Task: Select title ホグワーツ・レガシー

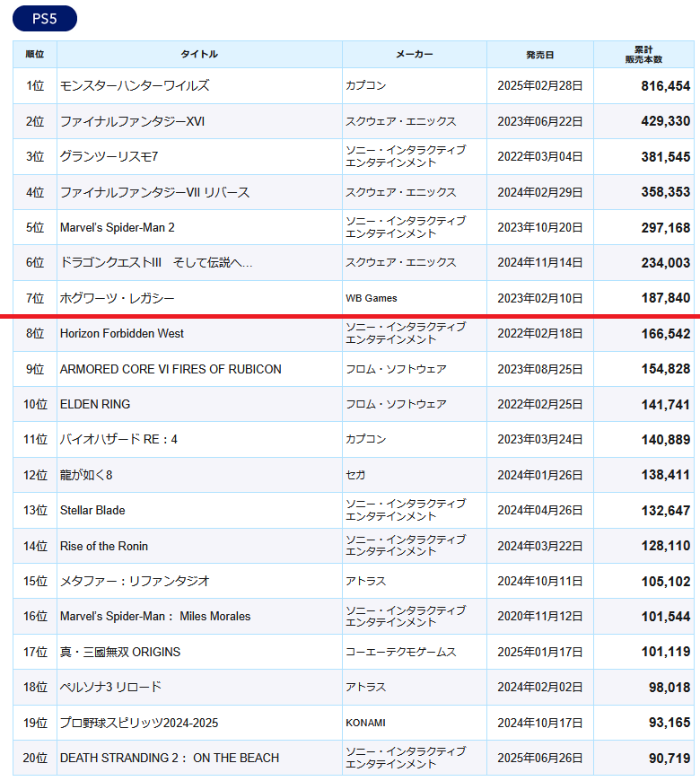Action: (x=117, y=298)
